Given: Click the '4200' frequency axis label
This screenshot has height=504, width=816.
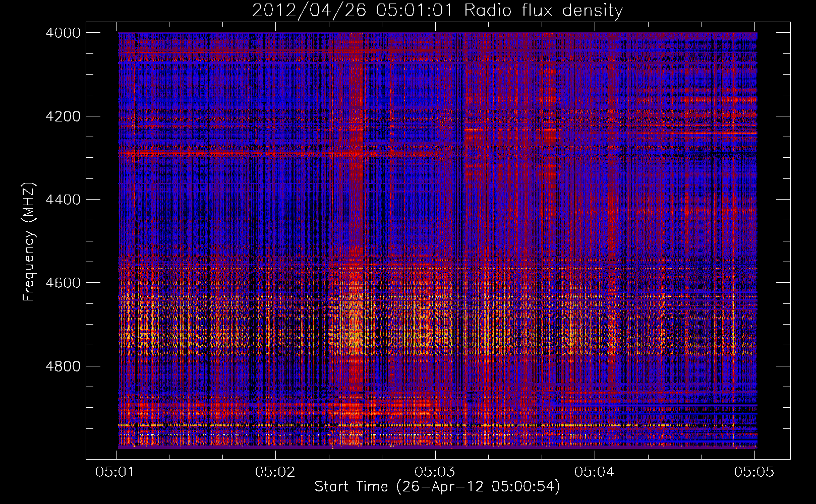Looking at the screenshot, I should [63, 116].
